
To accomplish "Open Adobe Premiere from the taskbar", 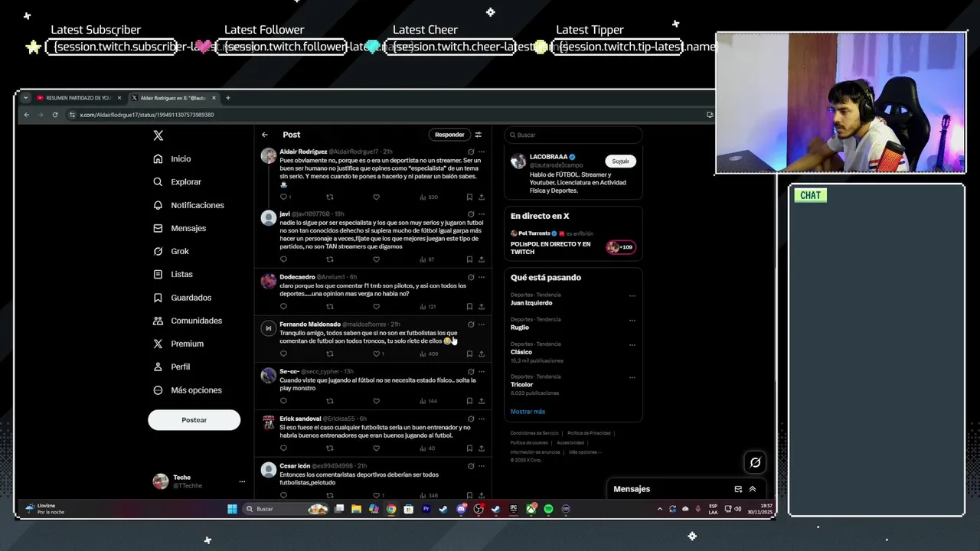I will [x=426, y=509].
